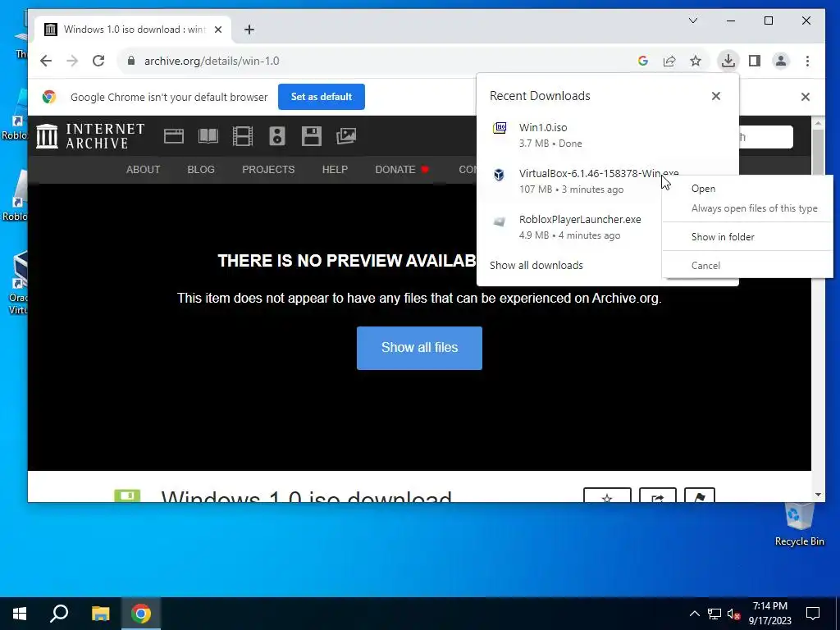Select the Recycle Bin desktop icon
Screen dimensions: 840x630
[x=799, y=525]
